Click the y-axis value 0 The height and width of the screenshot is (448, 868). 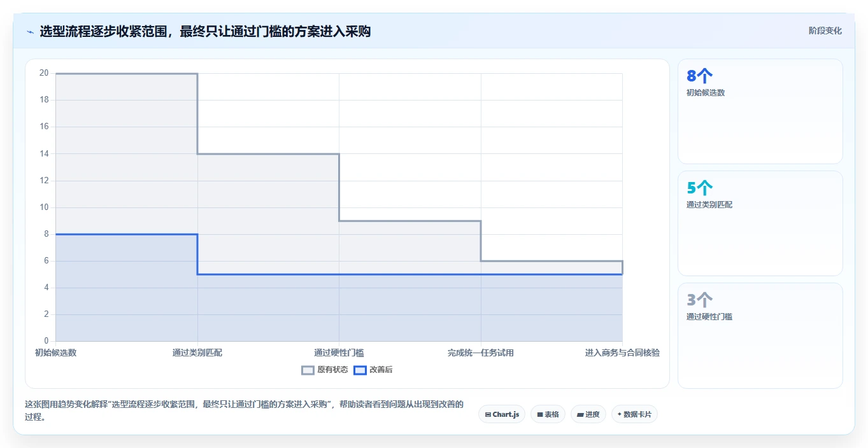(x=46, y=341)
